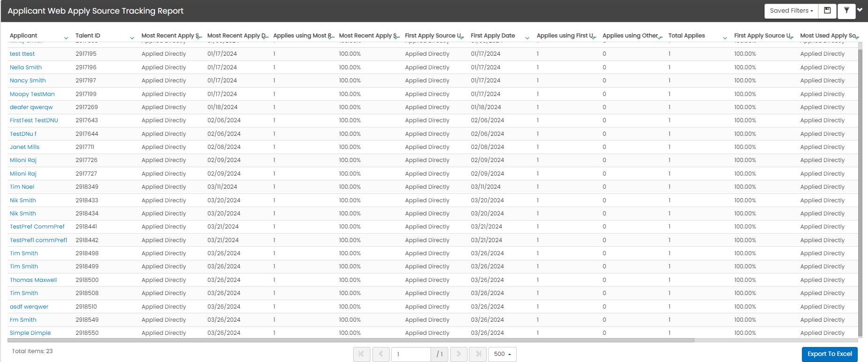Open applicant deafer qwerqw

coord(31,107)
